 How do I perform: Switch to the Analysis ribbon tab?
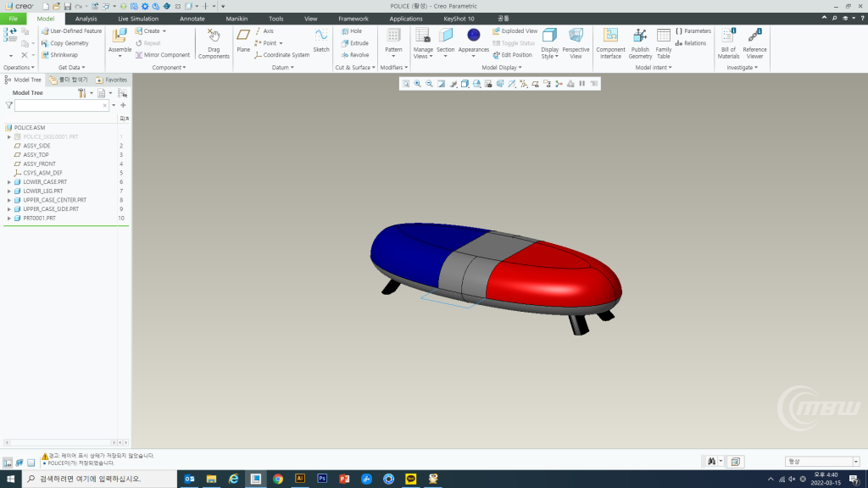[x=86, y=19]
